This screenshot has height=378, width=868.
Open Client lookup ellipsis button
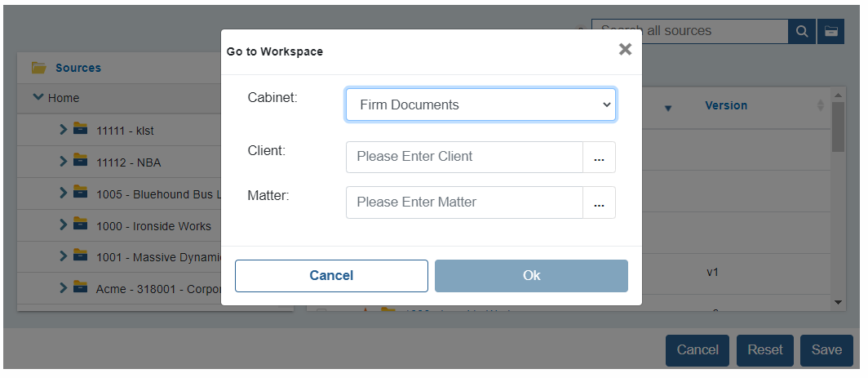pyautogui.click(x=599, y=157)
